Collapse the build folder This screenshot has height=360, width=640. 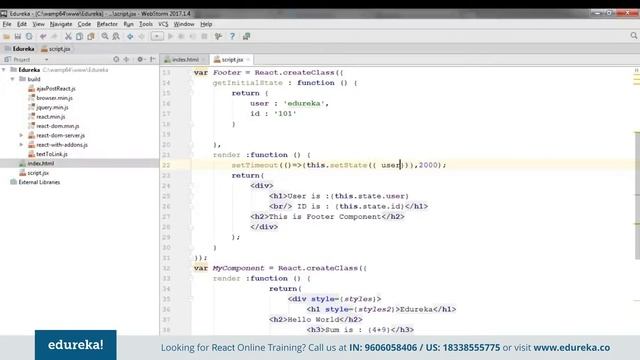13,79
